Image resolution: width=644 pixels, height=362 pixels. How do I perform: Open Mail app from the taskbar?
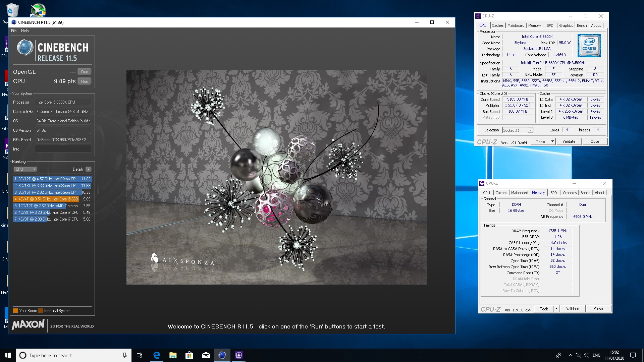[206, 355]
